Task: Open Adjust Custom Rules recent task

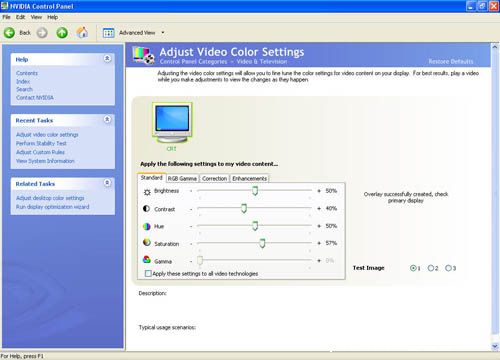Action: (40, 152)
